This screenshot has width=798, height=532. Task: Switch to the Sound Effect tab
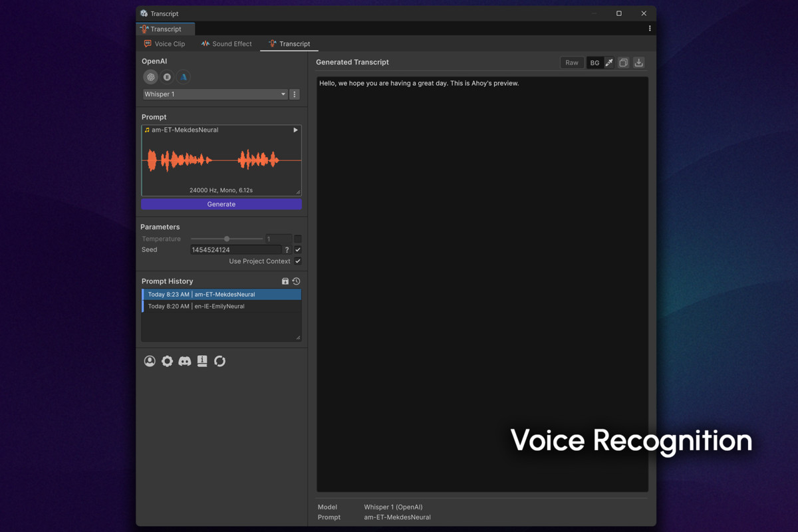pyautogui.click(x=226, y=44)
